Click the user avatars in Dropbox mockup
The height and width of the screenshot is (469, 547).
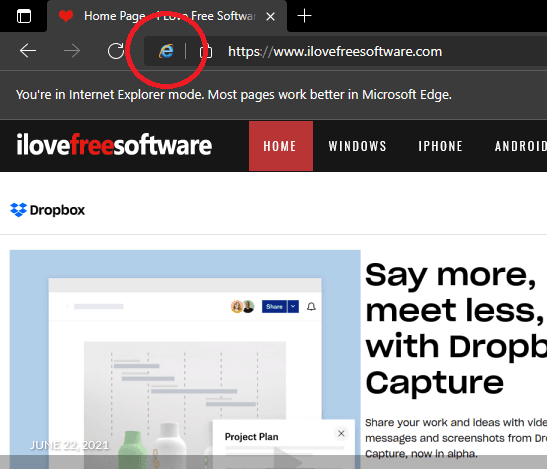coord(242,307)
